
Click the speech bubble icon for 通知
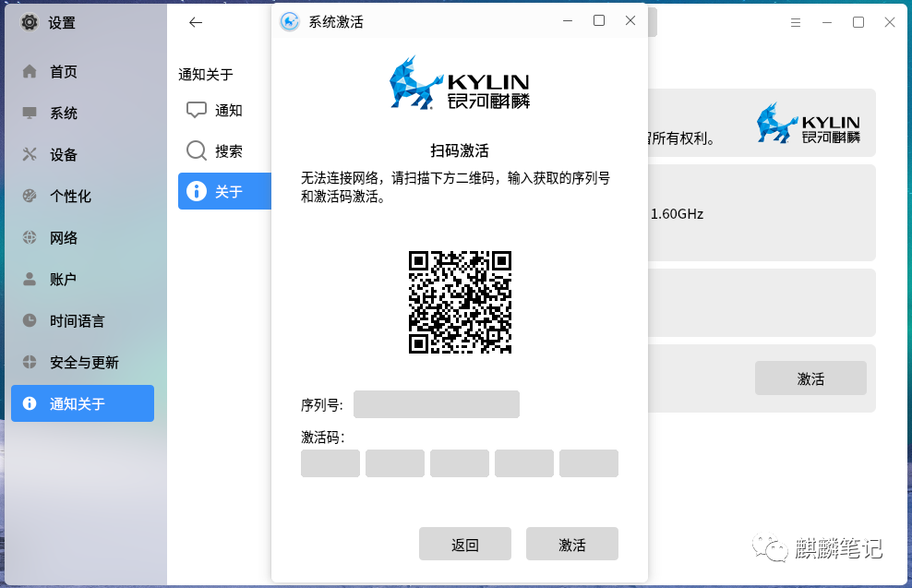coord(196,110)
